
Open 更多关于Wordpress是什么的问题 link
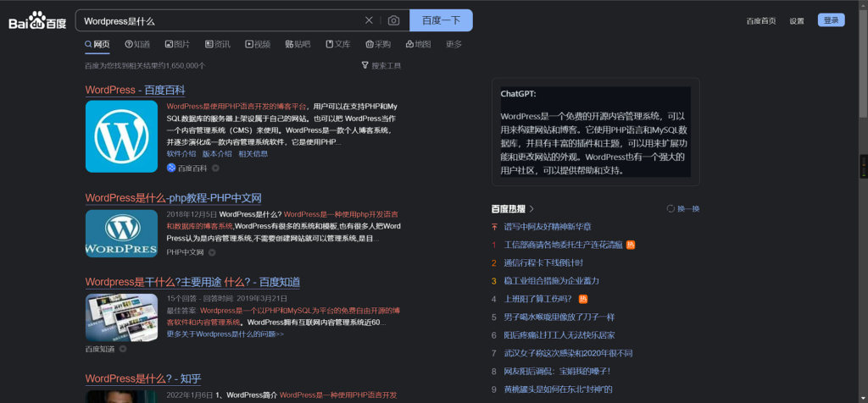(x=225, y=334)
